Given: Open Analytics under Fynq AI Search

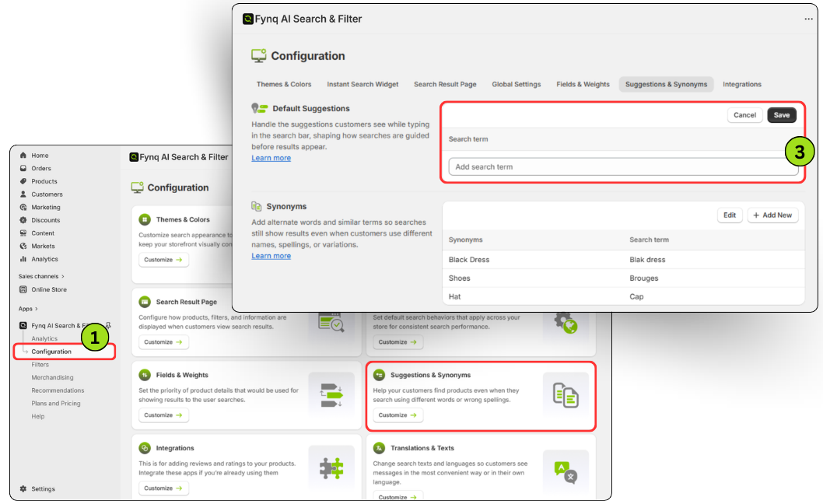Looking at the screenshot, I should click(x=44, y=338).
